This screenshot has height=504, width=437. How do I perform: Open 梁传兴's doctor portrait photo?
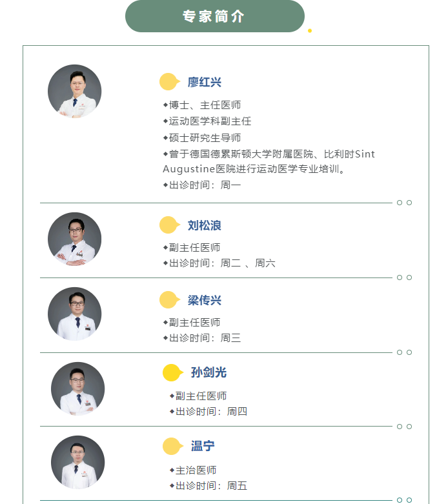(x=74, y=314)
